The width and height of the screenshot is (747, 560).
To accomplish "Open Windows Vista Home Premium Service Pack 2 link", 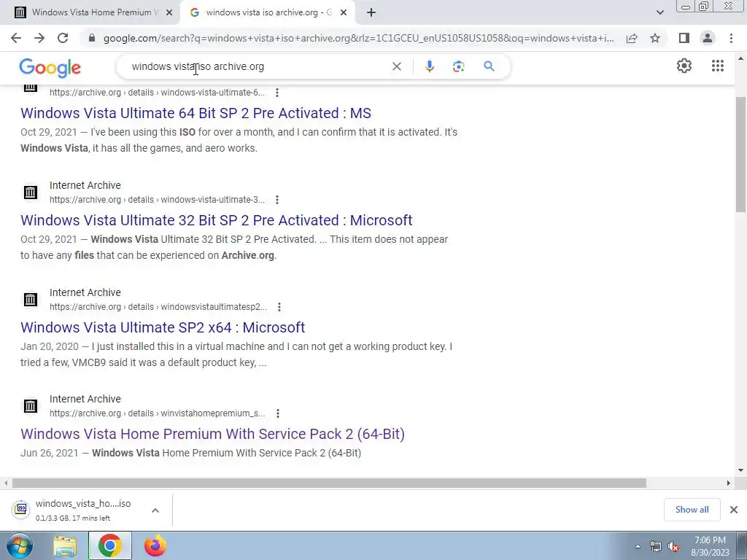I will [x=212, y=435].
